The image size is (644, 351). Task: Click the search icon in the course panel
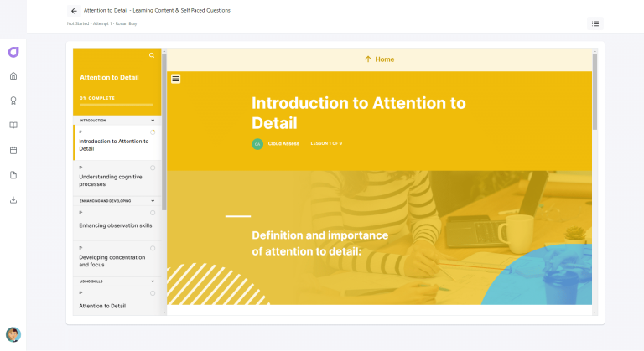152,55
